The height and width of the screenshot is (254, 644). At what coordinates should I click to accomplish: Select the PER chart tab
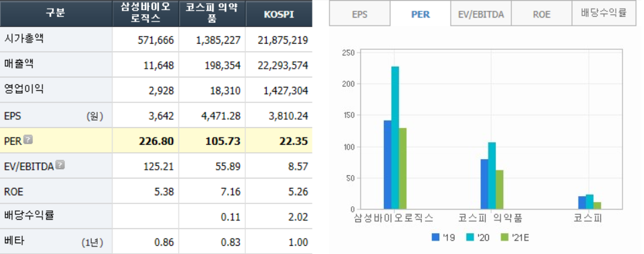click(420, 14)
